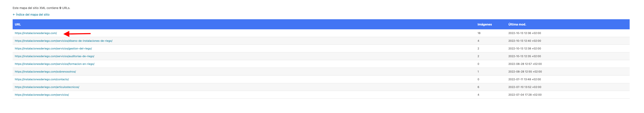This screenshot has width=644, height=113.
Task: Click the URL column header
Action: (x=18, y=24)
